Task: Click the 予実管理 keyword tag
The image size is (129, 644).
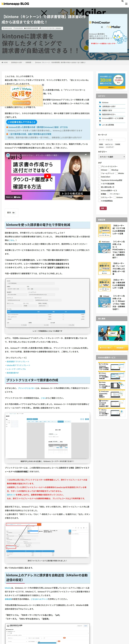Action: pos(117,144)
